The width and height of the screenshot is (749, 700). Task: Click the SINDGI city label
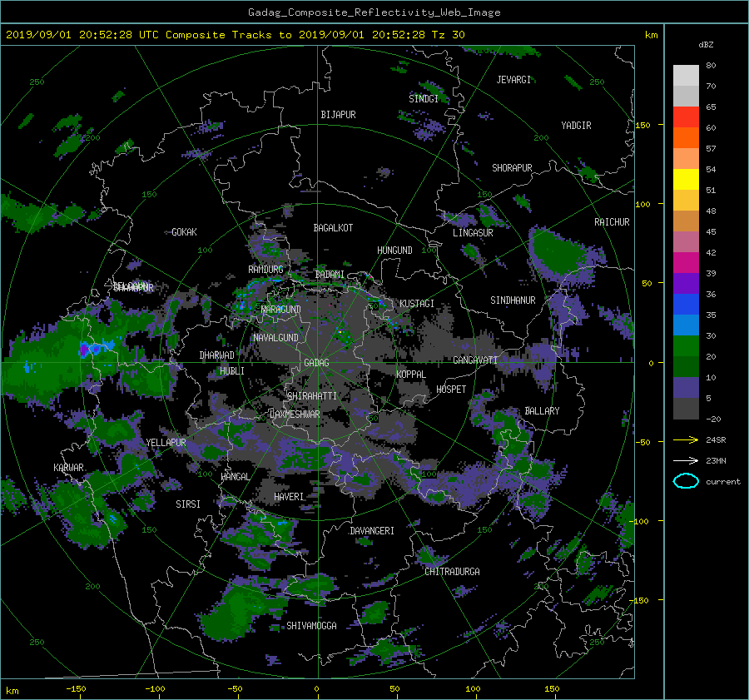424,99
